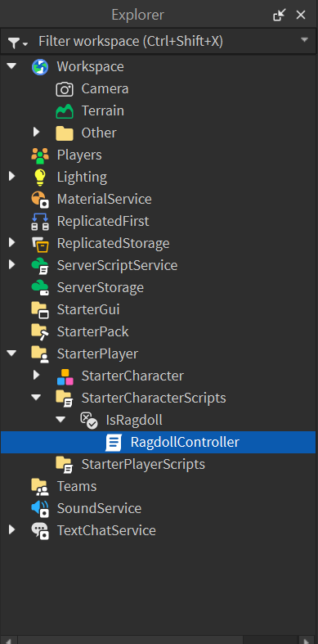The image size is (318, 644).
Task: Select the StarterCharacter model icon
Action: (x=65, y=376)
